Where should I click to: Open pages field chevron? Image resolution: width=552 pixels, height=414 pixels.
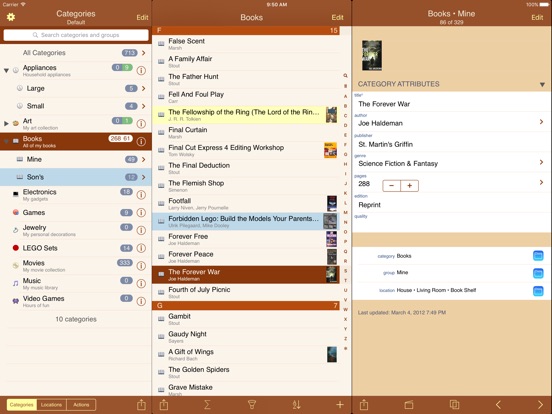[541, 182]
